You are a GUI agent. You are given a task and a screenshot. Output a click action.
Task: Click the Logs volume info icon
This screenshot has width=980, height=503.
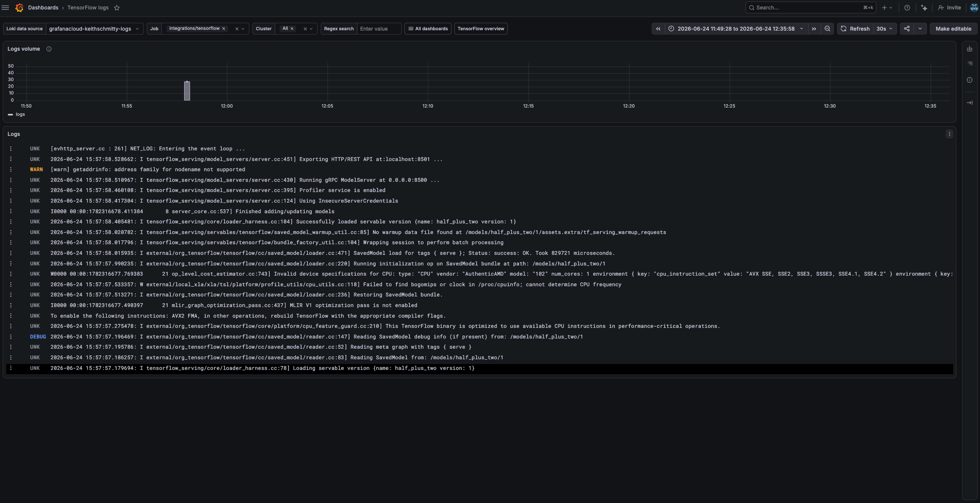click(x=49, y=49)
